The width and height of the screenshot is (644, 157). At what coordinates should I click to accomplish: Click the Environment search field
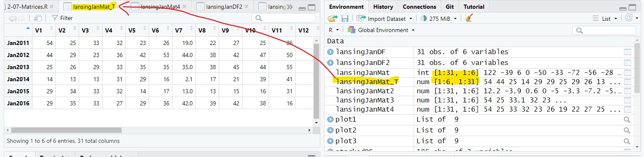click(604, 30)
